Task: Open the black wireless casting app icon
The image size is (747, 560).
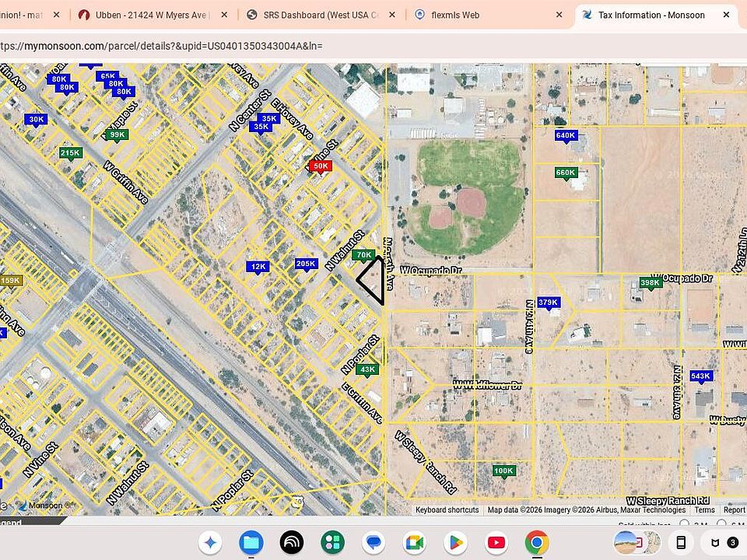Action: pyautogui.click(x=292, y=543)
